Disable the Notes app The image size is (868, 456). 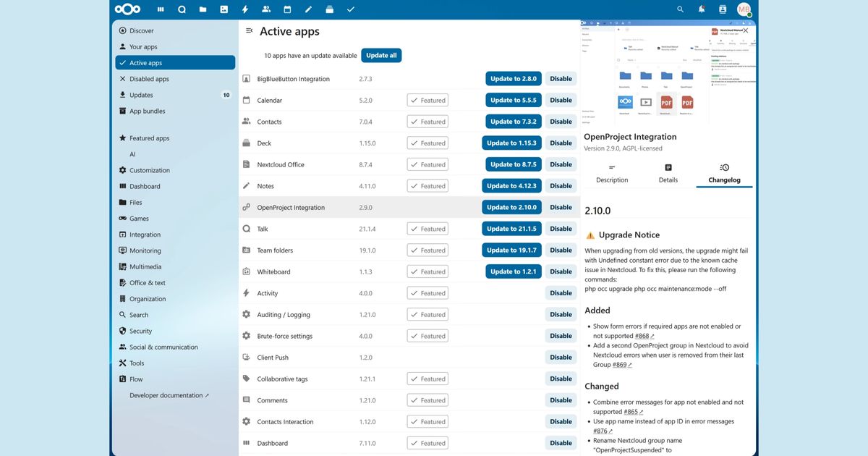pyautogui.click(x=561, y=186)
